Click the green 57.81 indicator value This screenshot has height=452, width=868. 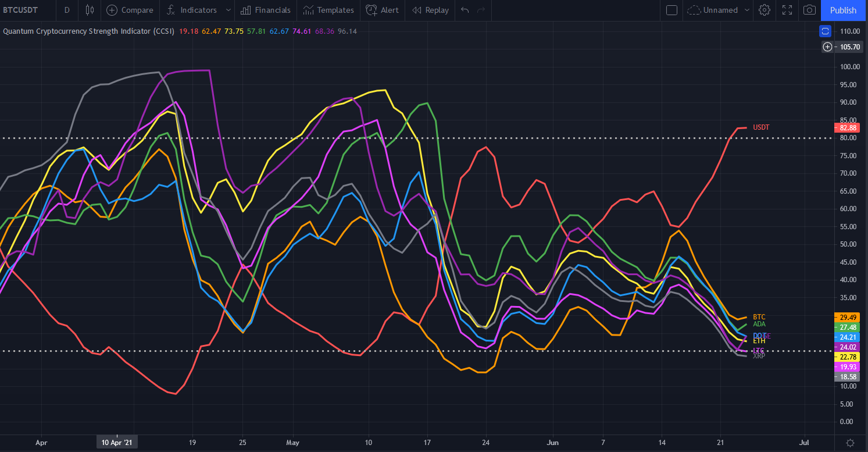pyautogui.click(x=256, y=31)
